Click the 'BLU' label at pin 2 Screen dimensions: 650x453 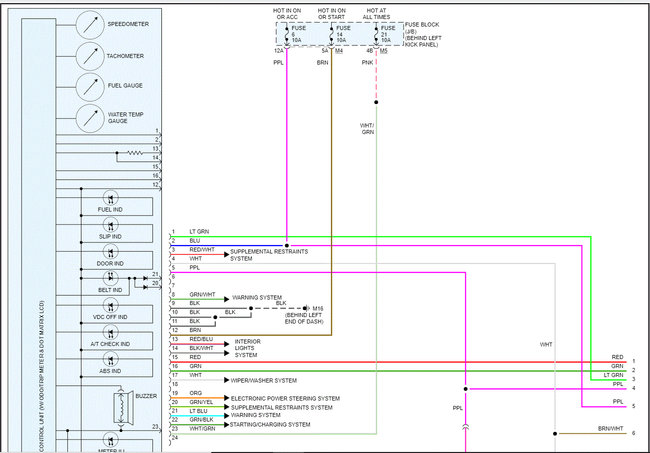tap(195, 241)
